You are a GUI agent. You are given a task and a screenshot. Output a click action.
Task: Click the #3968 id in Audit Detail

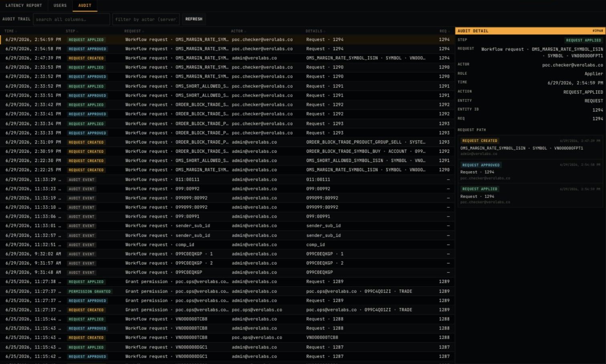(598, 31)
